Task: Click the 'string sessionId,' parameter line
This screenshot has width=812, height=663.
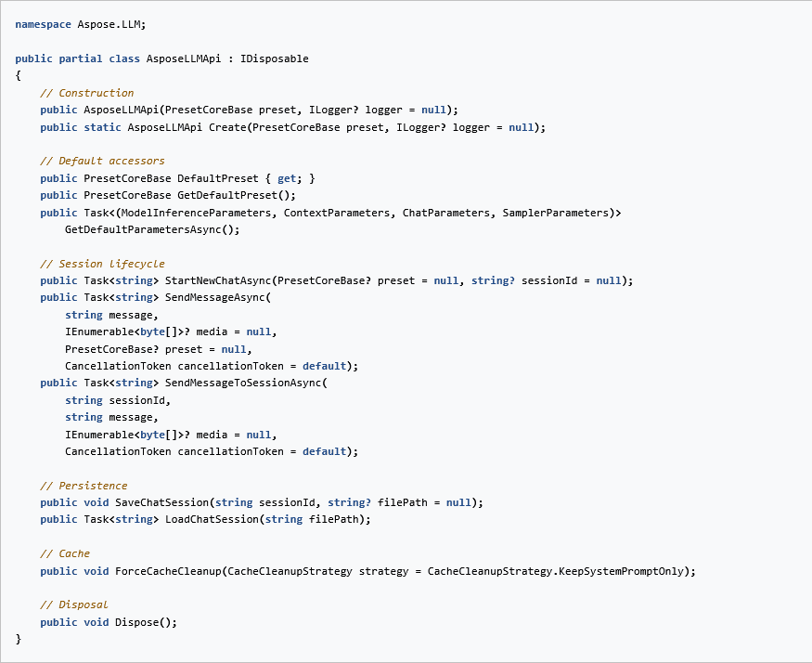Action: click(118, 400)
